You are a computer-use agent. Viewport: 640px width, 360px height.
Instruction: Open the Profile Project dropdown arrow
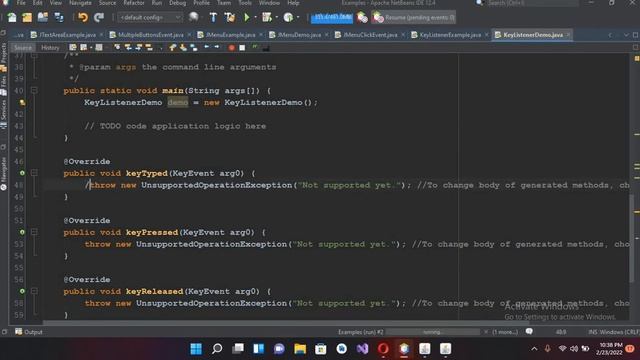click(x=298, y=18)
